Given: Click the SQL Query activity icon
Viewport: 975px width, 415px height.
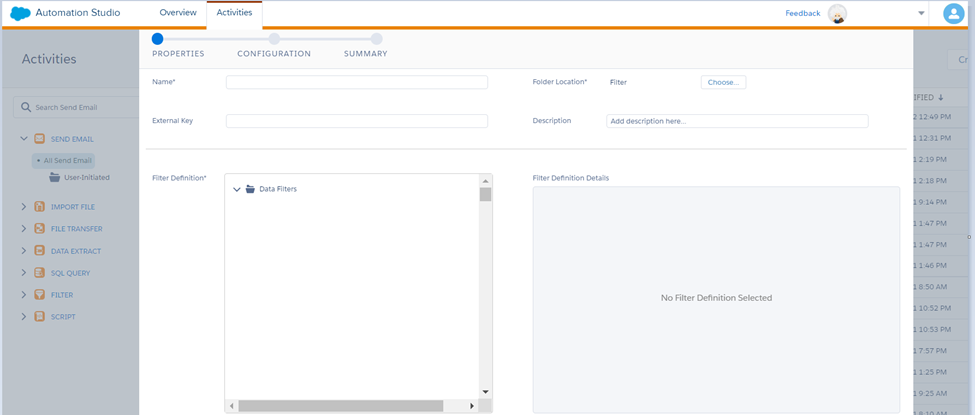Looking at the screenshot, I should coord(40,273).
